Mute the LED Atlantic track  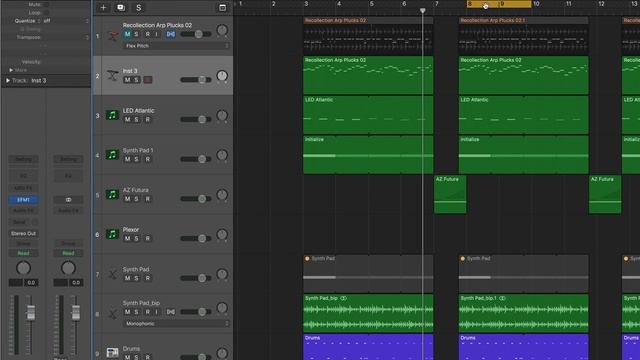tap(127, 120)
